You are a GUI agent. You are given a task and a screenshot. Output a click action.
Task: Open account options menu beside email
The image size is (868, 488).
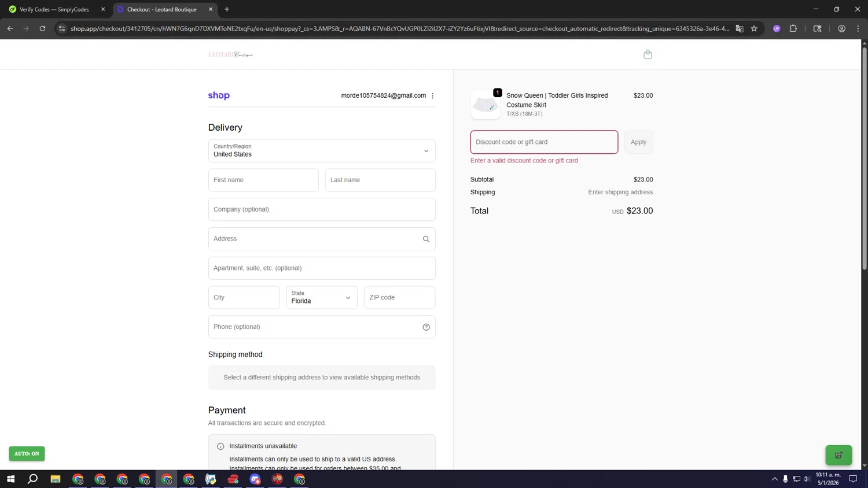point(433,96)
